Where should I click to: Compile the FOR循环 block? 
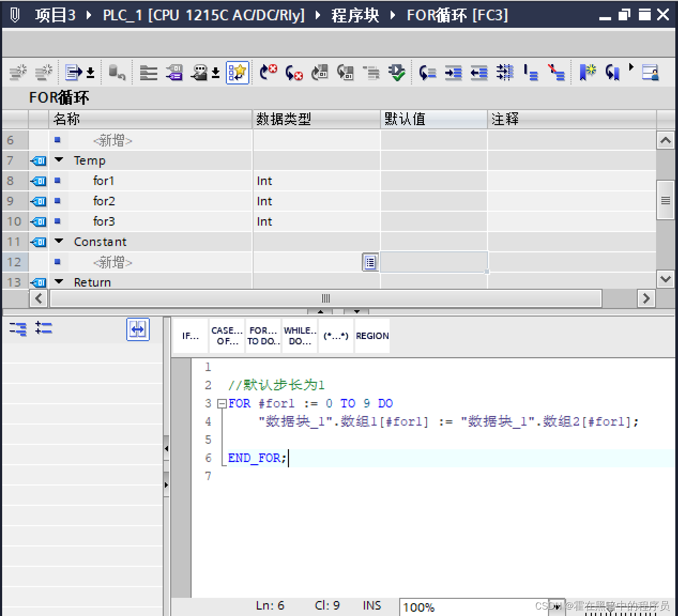[x=398, y=72]
